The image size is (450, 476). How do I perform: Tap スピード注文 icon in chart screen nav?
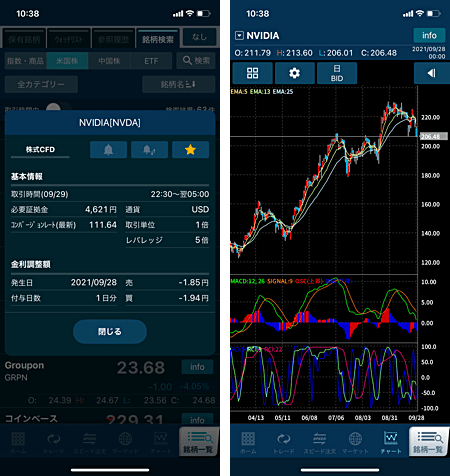point(319,443)
